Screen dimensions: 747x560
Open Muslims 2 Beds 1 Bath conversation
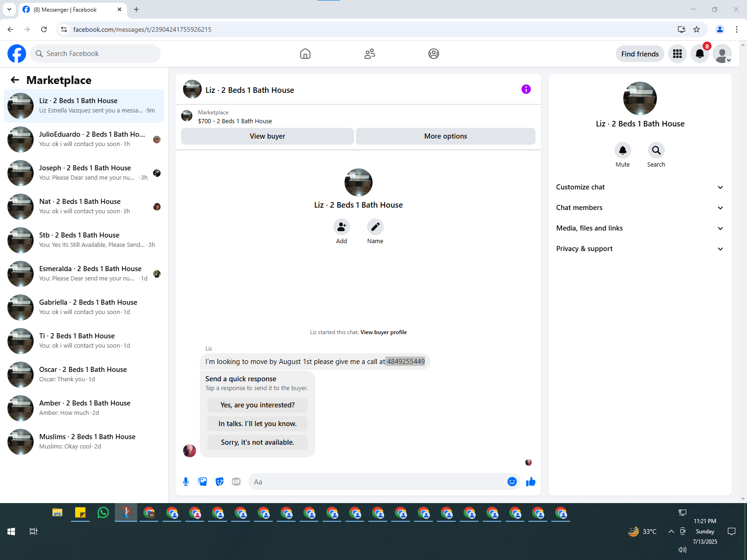coord(84,442)
